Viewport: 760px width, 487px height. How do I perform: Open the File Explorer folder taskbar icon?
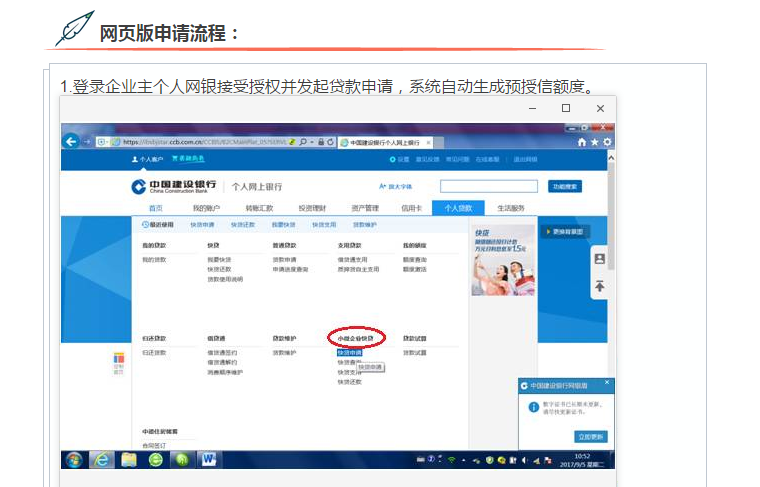click(129, 460)
